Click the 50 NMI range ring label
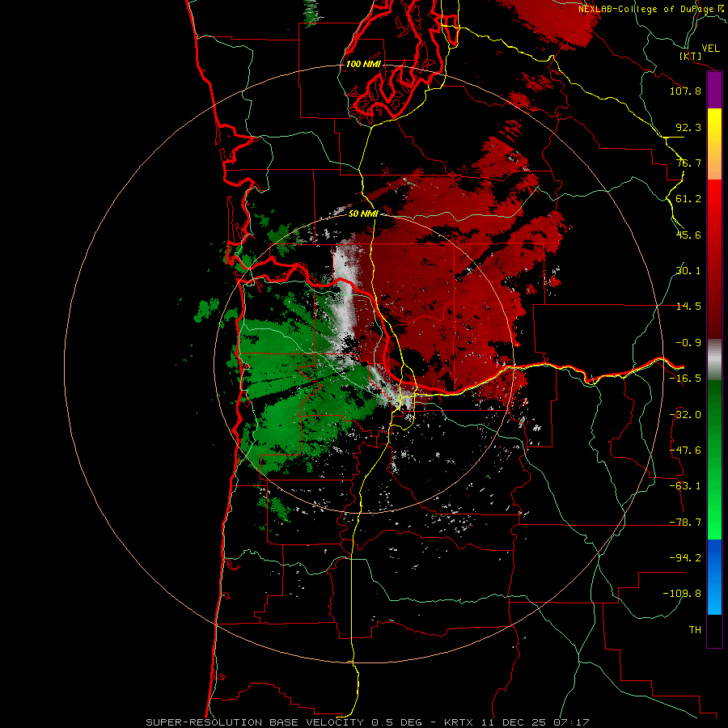This screenshot has height=728, width=728. point(363,214)
